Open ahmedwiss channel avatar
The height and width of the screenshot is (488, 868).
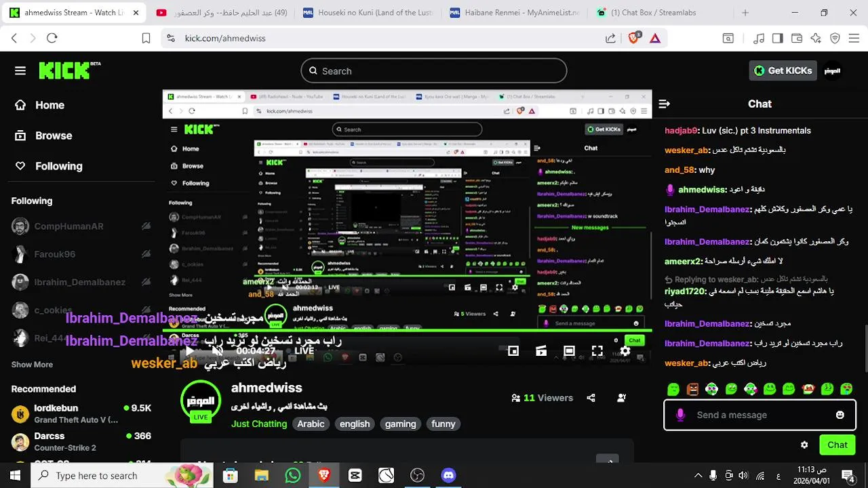tap(201, 401)
